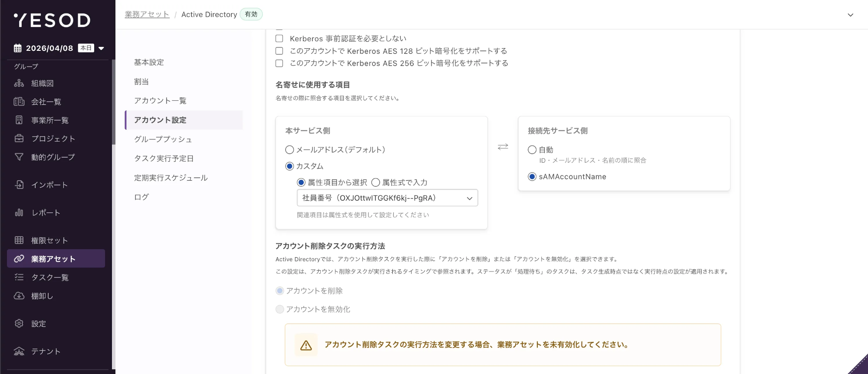Click the project briefcase icon
The width and height of the screenshot is (868, 374).
click(x=19, y=139)
